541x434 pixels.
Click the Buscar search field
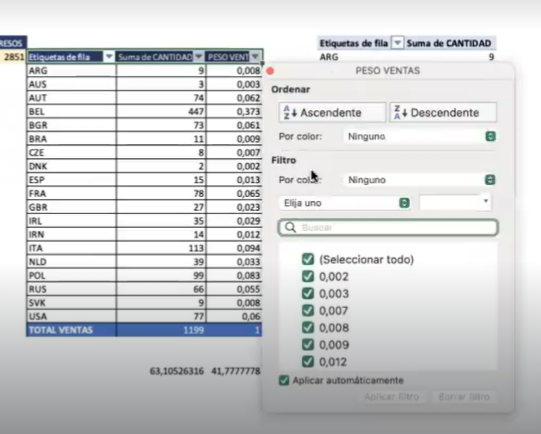[388, 227]
